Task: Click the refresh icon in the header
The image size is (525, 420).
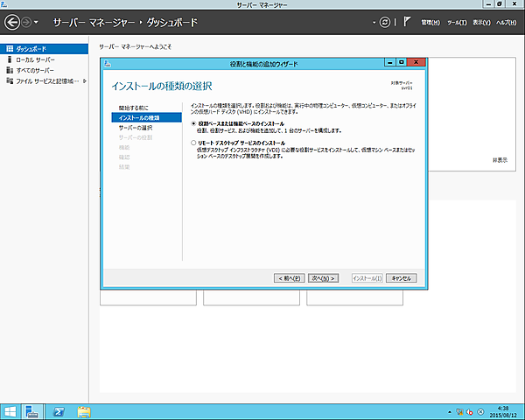Action: point(385,23)
